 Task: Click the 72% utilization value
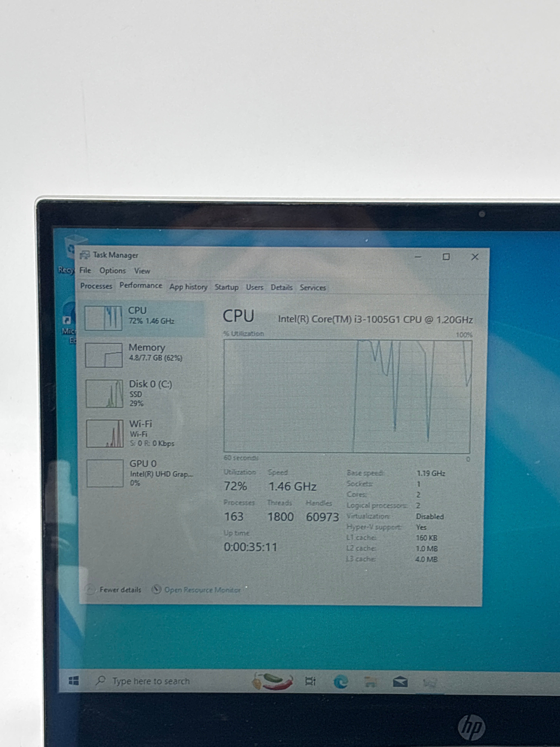tap(235, 486)
